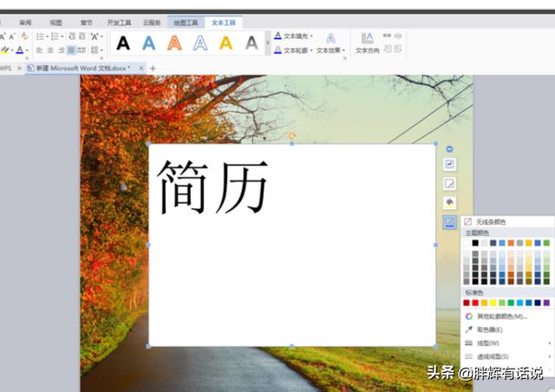Screen dimensions: 555x392
Task: Click the 文本填充 text fill button
Action: 291,36
